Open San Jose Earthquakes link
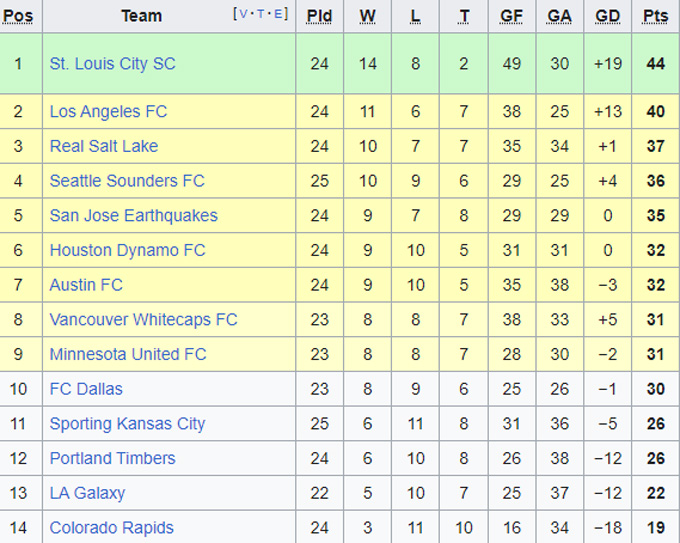This screenshot has width=680, height=543. coord(133,216)
